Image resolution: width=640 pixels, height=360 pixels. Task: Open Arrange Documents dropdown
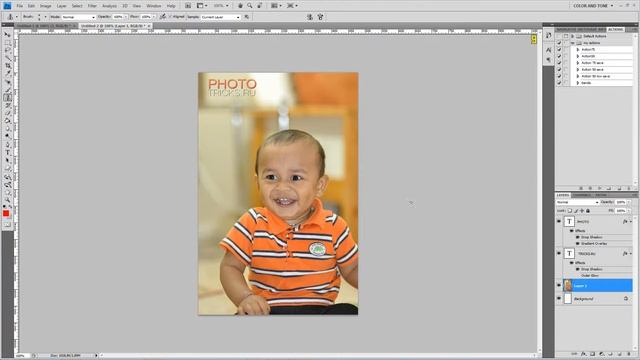tap(276, 6)
